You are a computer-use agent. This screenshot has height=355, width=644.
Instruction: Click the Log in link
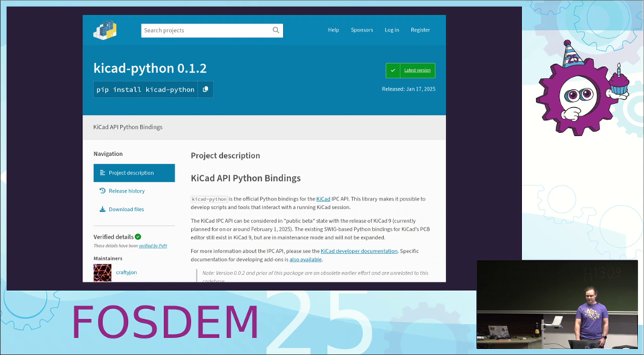(392, 30)
